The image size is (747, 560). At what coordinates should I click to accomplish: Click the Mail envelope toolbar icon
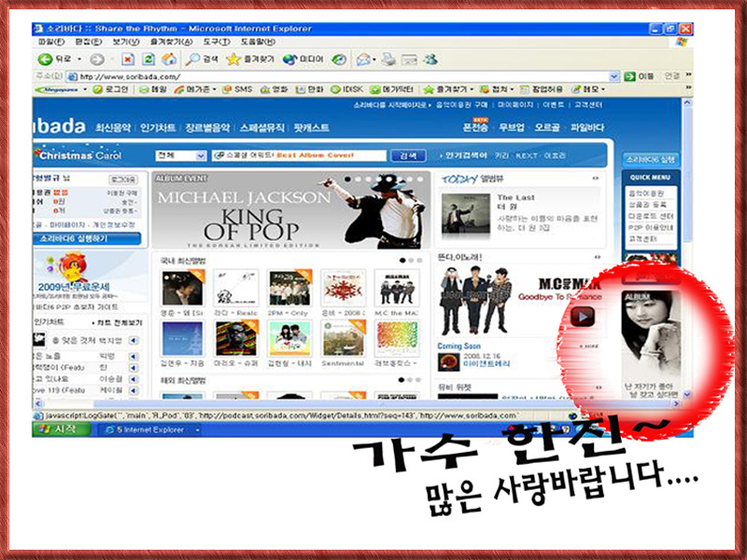pyautogui.click(x=363, y=60)
